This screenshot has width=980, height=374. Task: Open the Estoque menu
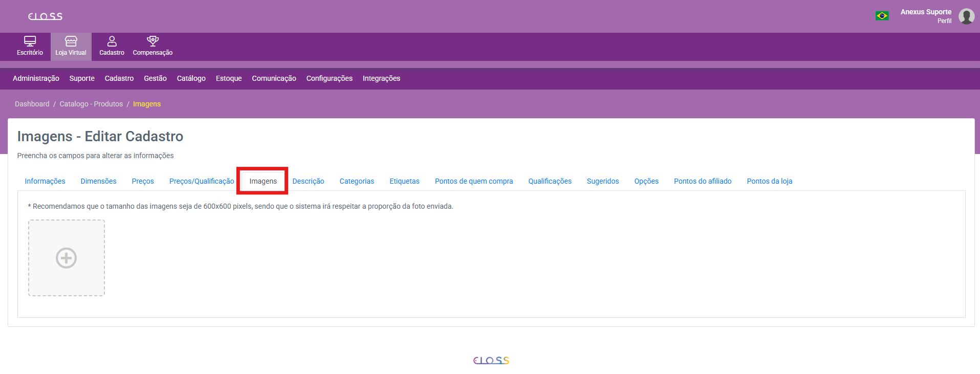229,78
